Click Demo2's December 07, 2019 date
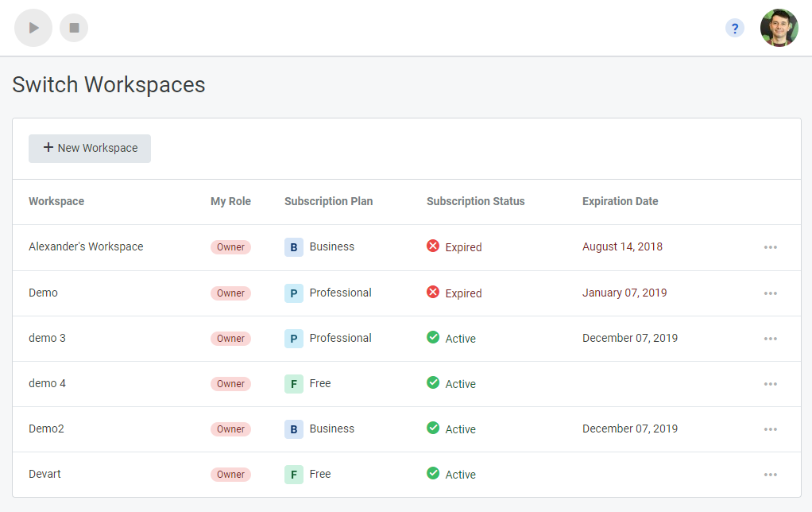812x512 pixels. (x=630, y=429)
